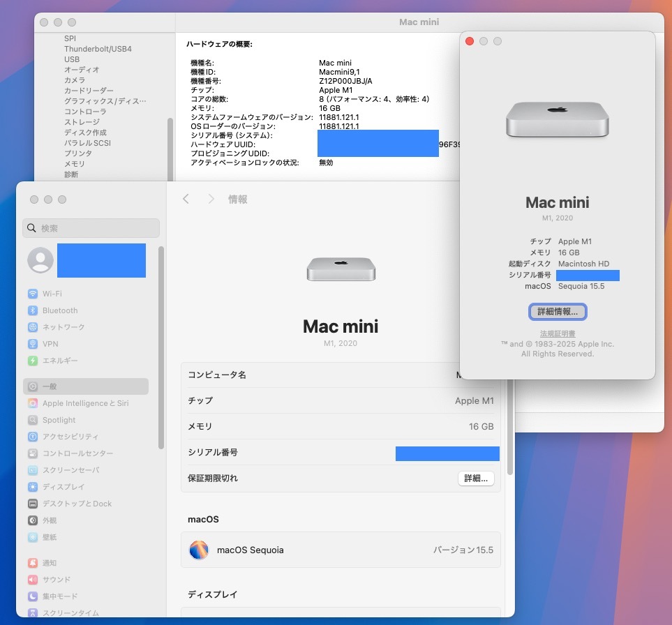Click Z12P000JBJ/A model number value
The image size is (672, 625).
[x=345, y=81]
